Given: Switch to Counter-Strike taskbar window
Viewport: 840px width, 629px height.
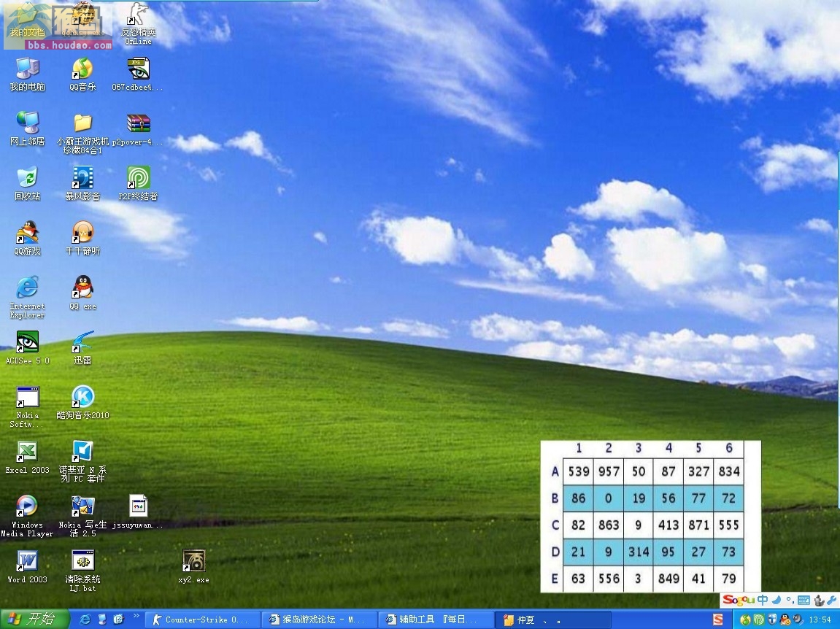Looking at the screenshot, I should (x=203, y=620).
